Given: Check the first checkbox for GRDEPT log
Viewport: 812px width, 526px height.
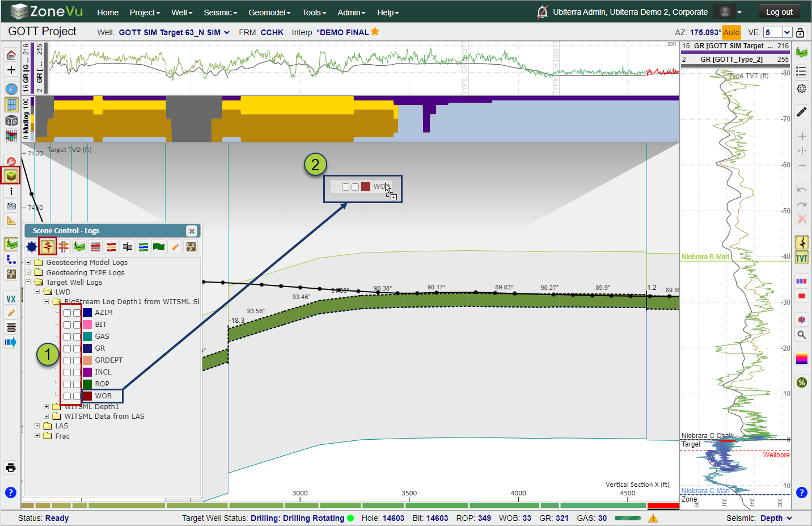Looking at the screenshot, I should click(67, 360).
